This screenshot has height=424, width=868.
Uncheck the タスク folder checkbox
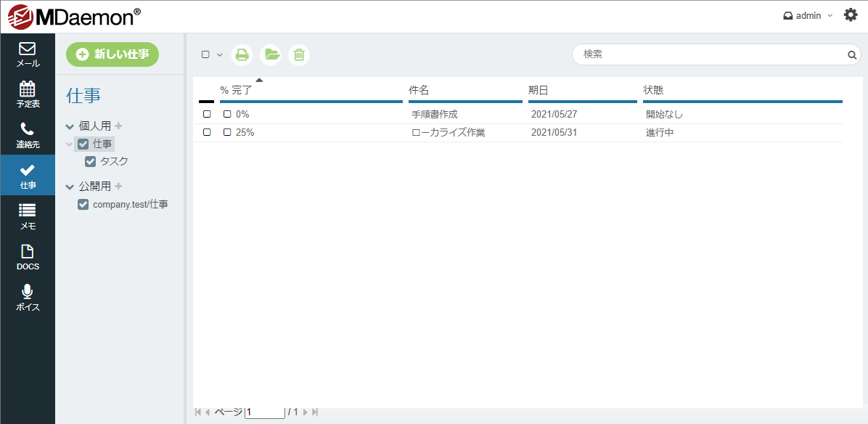point(91,162)
